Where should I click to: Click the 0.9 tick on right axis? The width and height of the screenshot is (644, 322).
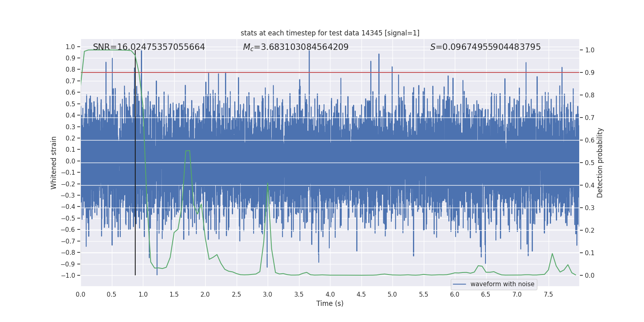click(590, 73)
